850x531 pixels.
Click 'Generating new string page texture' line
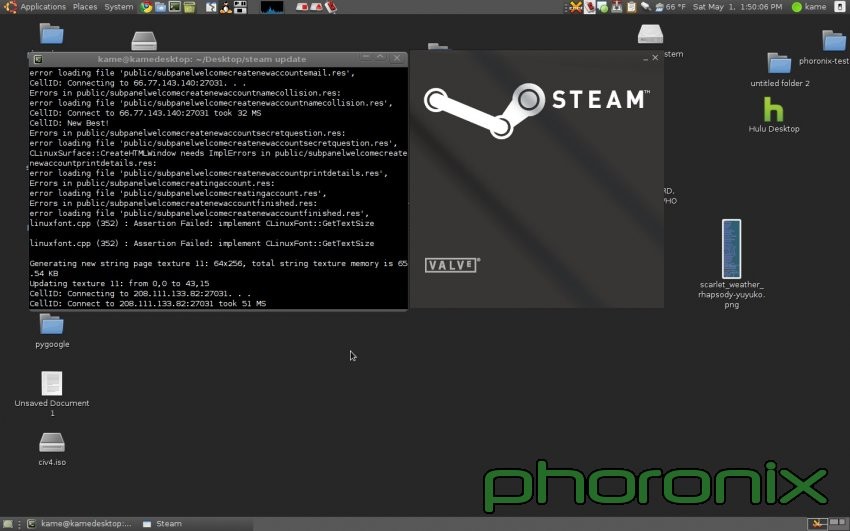click(x=218, y=268)
